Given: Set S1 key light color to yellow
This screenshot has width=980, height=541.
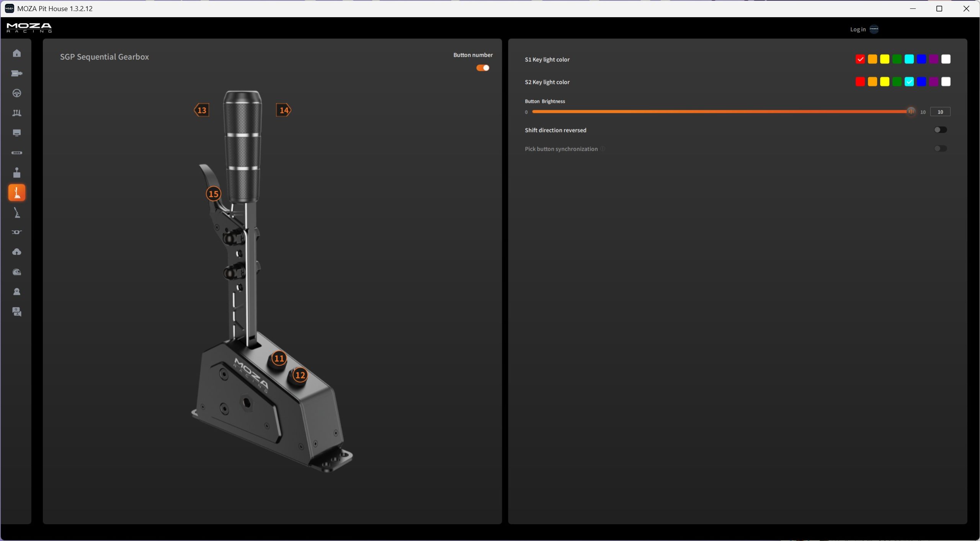Looking at the screenshot, I should 885,59.
